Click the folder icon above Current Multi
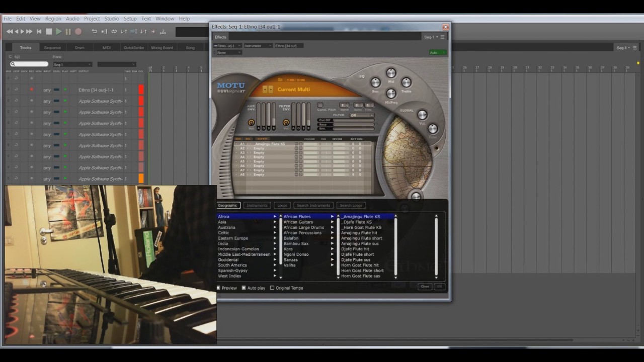This screenshot has height=362, width=644. (x=280, y=79)
